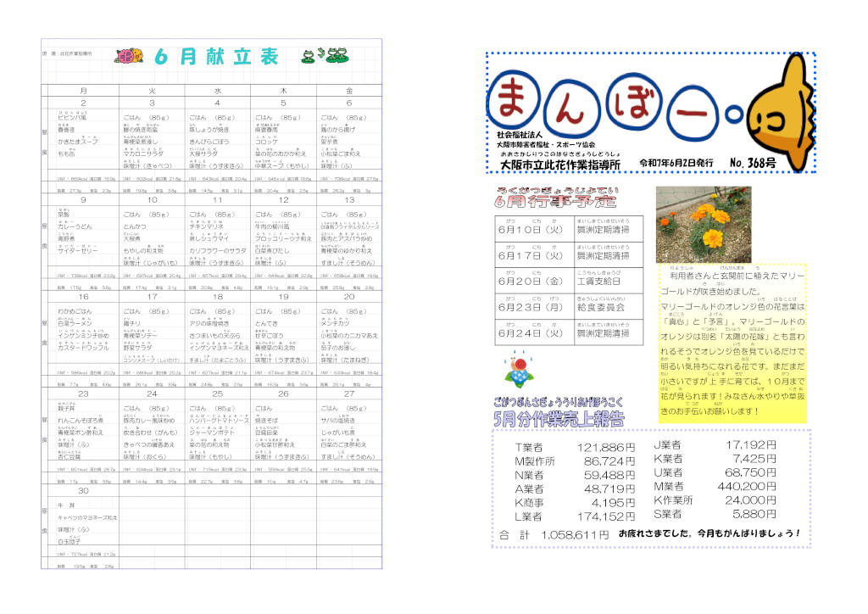Click the 6月20日 (金) 工賃支給日 row
Viewport: 868px width, 614px height.
click(x=569, y=281)
